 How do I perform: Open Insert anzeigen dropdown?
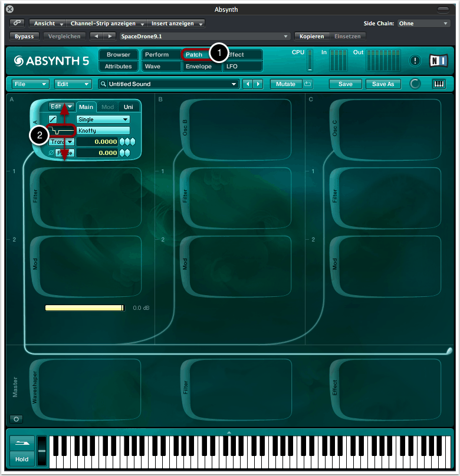[x=176, y=24]
